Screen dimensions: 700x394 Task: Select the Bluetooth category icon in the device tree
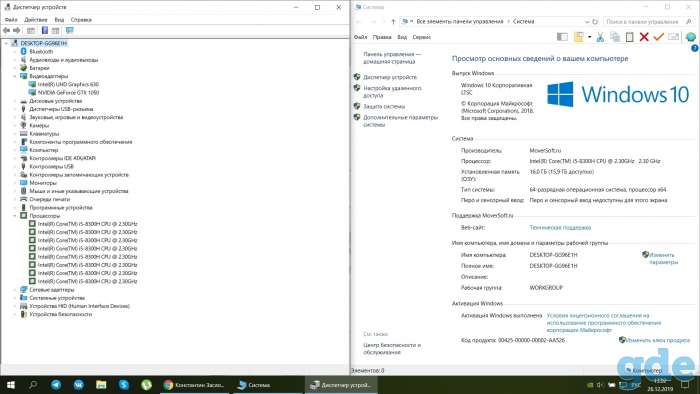tap(24, 52)
